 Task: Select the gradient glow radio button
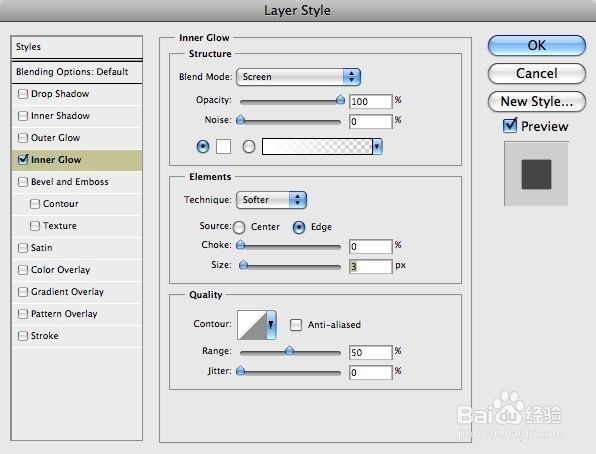[x=249, y=146]
